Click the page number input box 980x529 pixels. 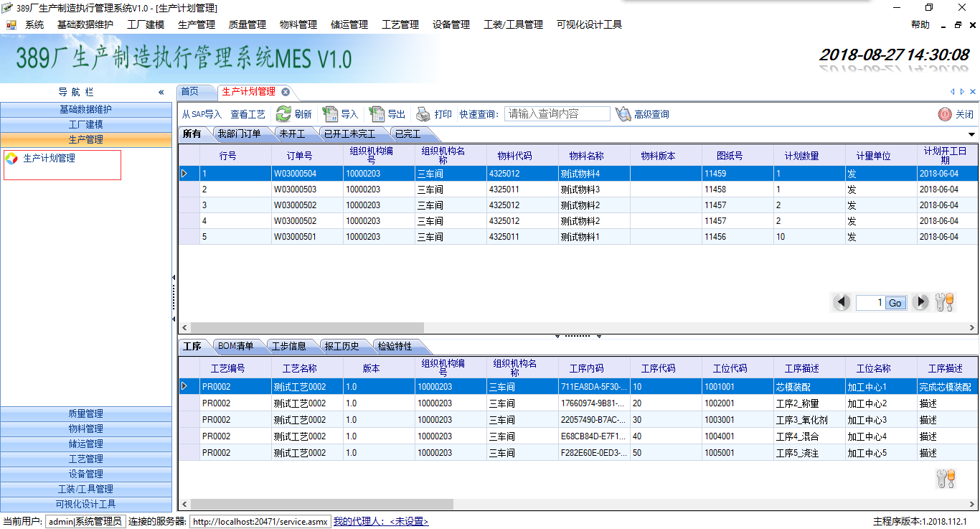pos(870,303)
